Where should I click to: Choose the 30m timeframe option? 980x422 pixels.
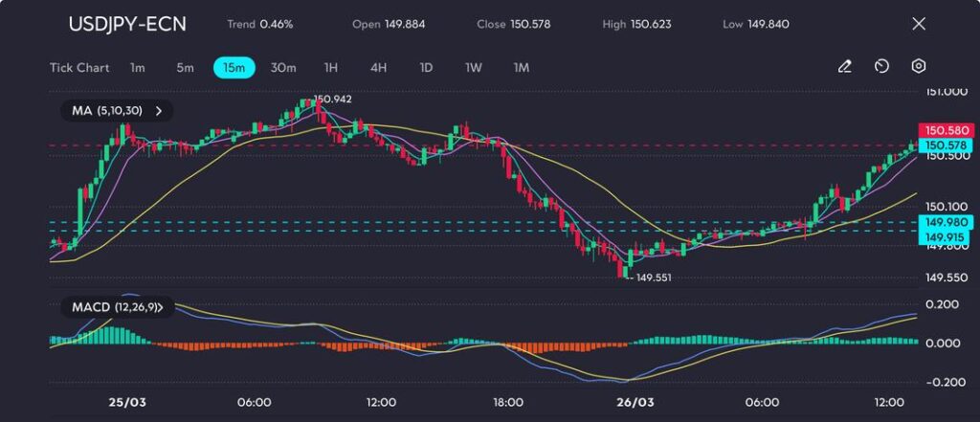coord(283,68)
